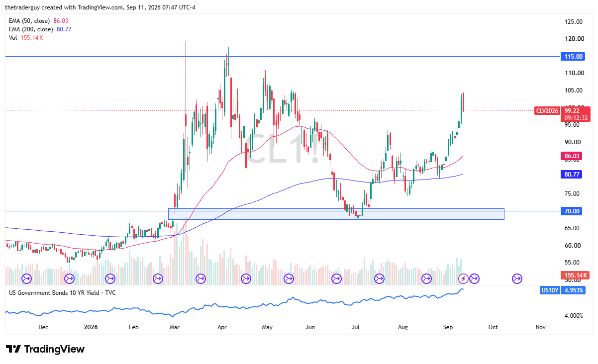Click the US Government Bonds 10 YR Yield title
598x364 pixels.
(x=62, y=292)
